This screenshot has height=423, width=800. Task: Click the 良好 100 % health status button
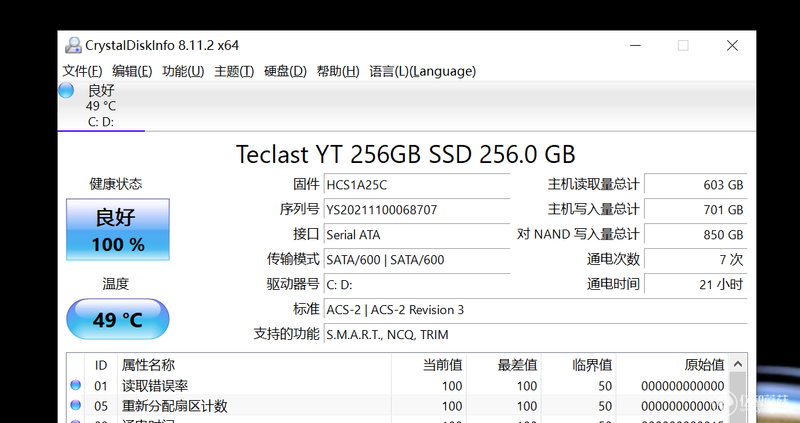[x=118, y=230]
